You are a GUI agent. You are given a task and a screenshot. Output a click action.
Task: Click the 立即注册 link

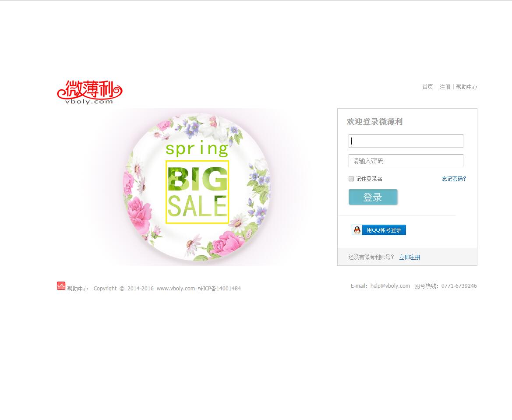click(x=410, y=258)
